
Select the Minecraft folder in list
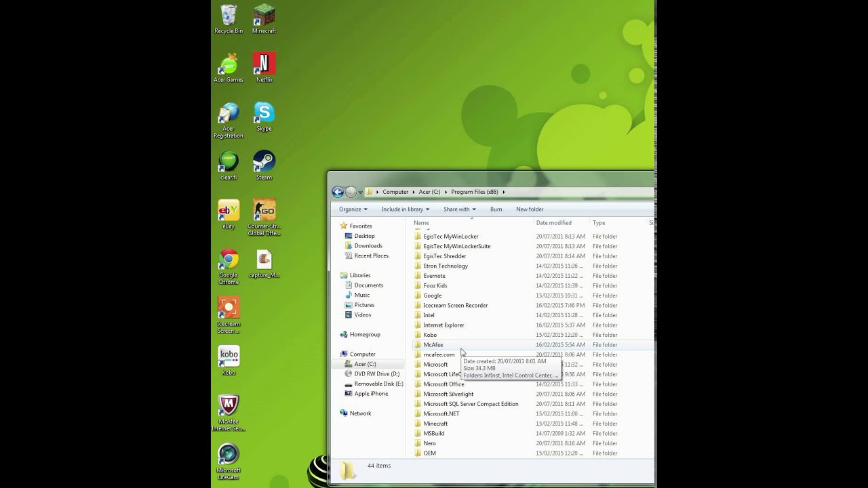435,424
